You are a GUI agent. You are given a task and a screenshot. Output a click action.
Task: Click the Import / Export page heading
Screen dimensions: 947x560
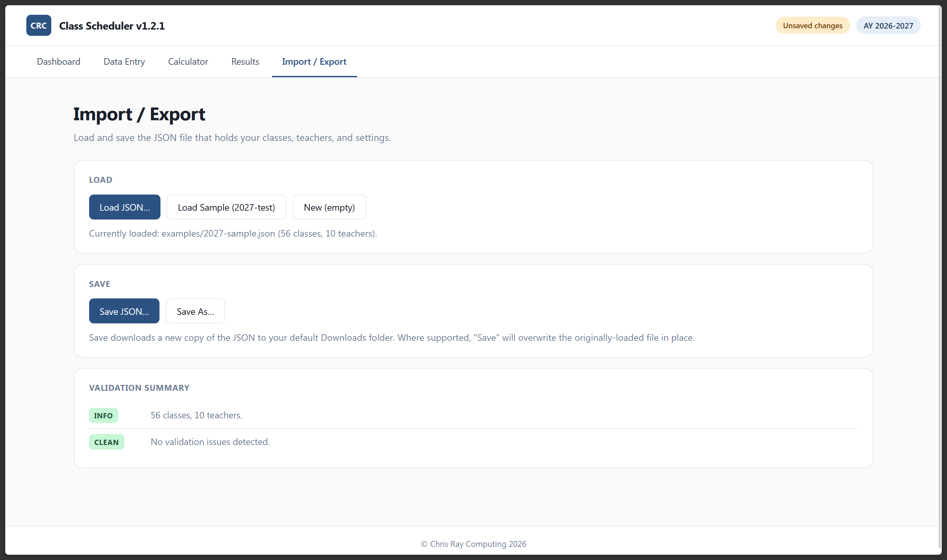[139, 114]
